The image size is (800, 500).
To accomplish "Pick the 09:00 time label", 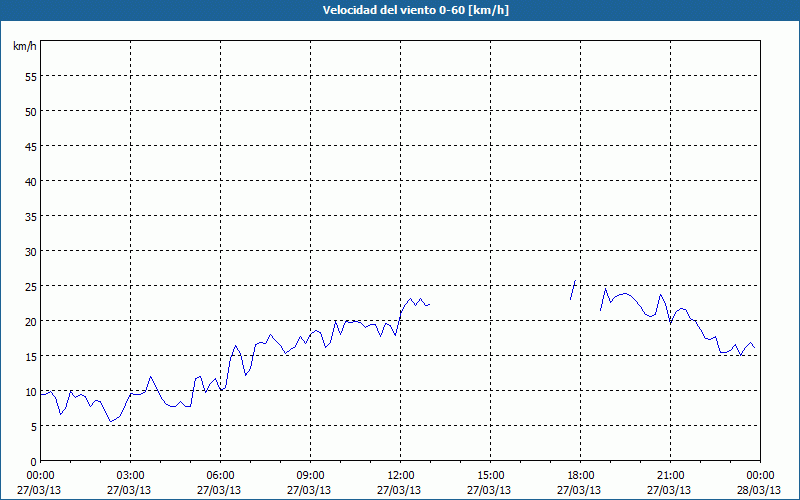I will pyautogui.click(x=310, y=476).
